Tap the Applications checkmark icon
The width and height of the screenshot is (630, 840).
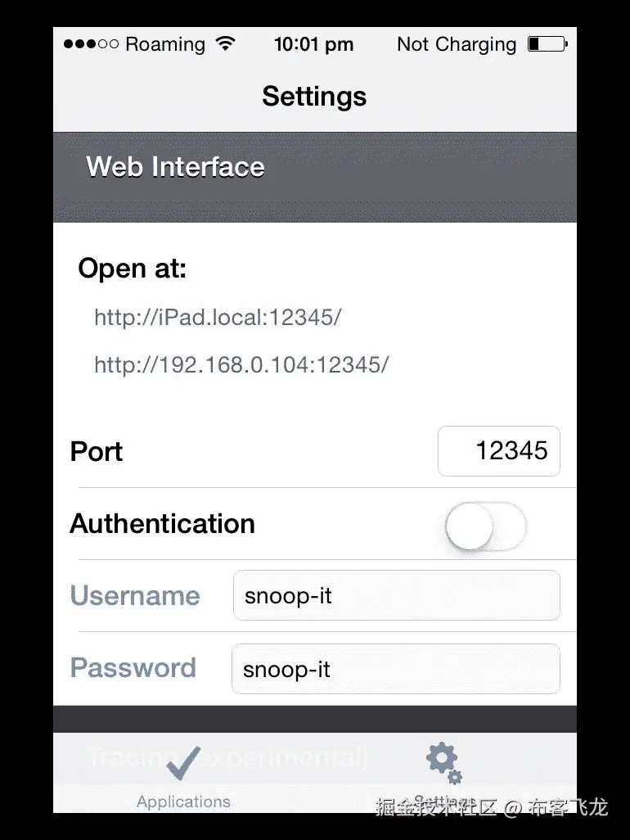pyautogui.click(x=183, y=765)
